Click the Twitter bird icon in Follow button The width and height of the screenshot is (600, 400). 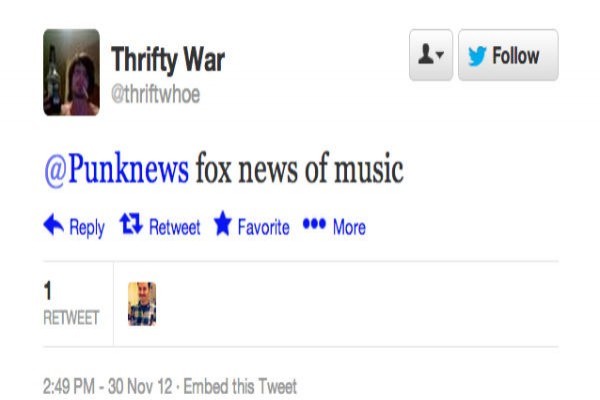point(477,56)
